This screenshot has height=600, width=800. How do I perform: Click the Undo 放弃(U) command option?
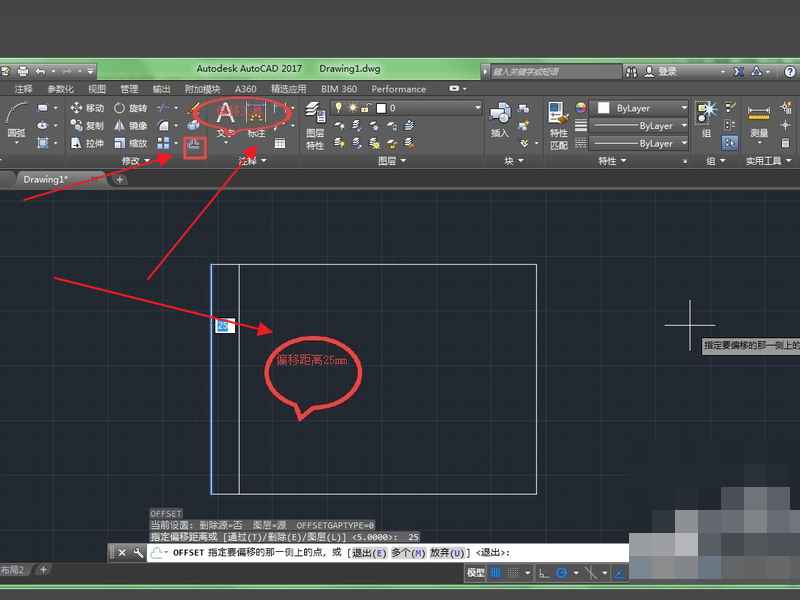coord(447,553)
